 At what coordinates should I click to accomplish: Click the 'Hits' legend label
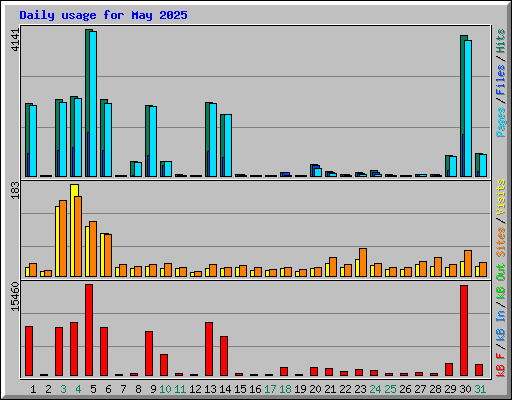[x=501, y=41]
